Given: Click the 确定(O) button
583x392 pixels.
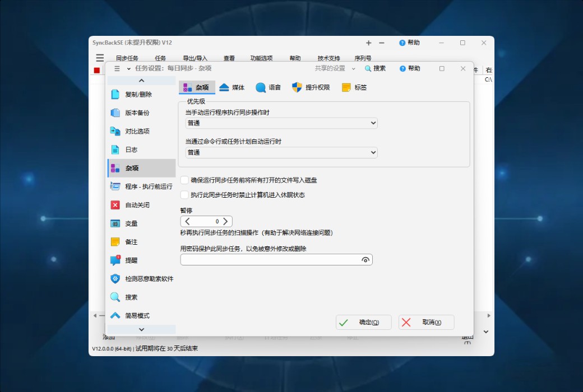Looking at the screenshot, I should (363, 322).
